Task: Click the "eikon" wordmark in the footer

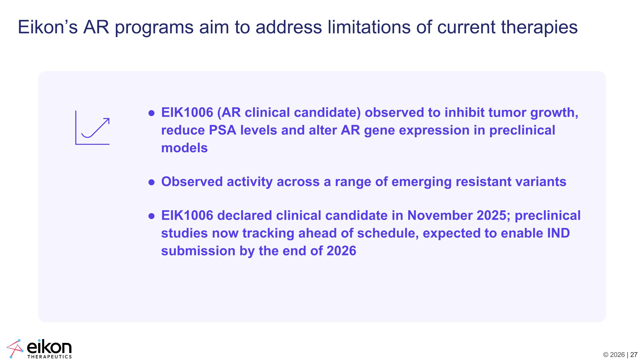Action: (x=49, y=346)
